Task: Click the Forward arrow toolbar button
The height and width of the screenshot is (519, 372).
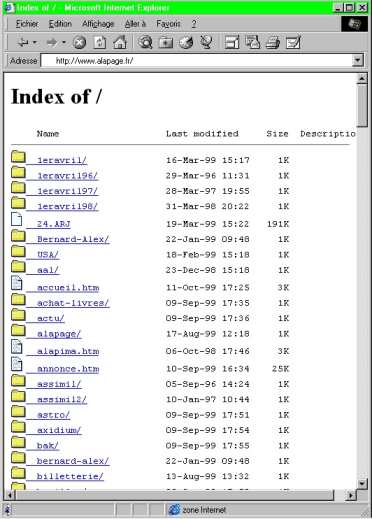Action: click(x=52, y=43)
